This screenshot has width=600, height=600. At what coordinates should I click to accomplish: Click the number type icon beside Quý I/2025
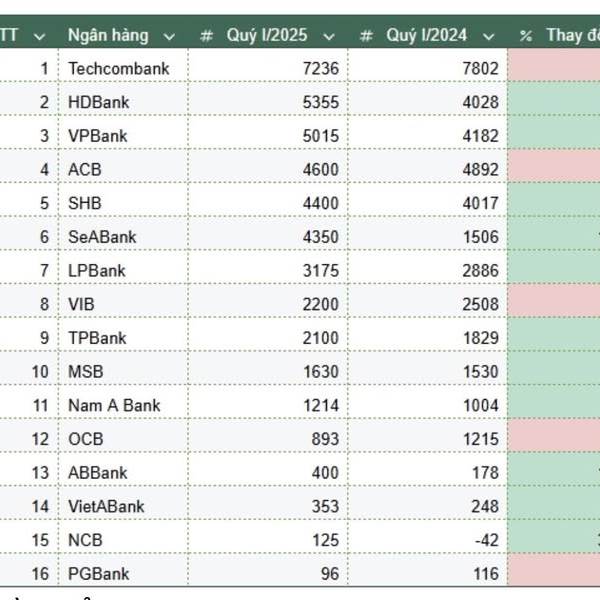[206, 36]
